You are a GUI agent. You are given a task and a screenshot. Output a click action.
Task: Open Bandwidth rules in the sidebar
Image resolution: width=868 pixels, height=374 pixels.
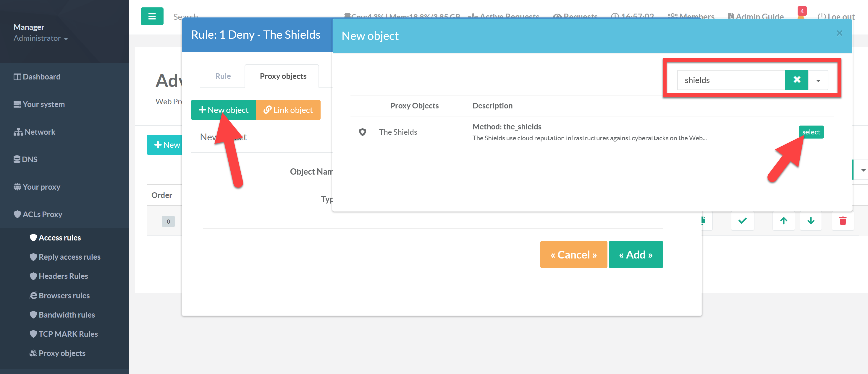tap(66, 315)
